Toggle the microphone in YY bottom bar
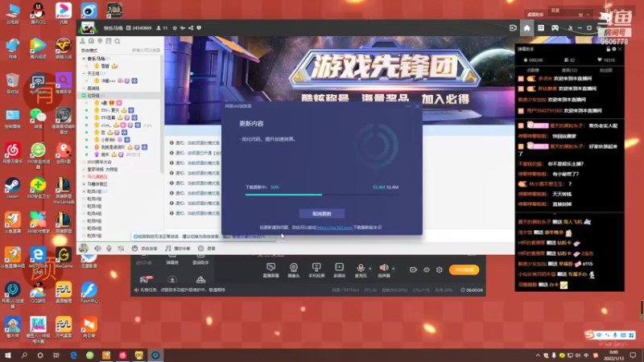 click(x=109, y=249)
